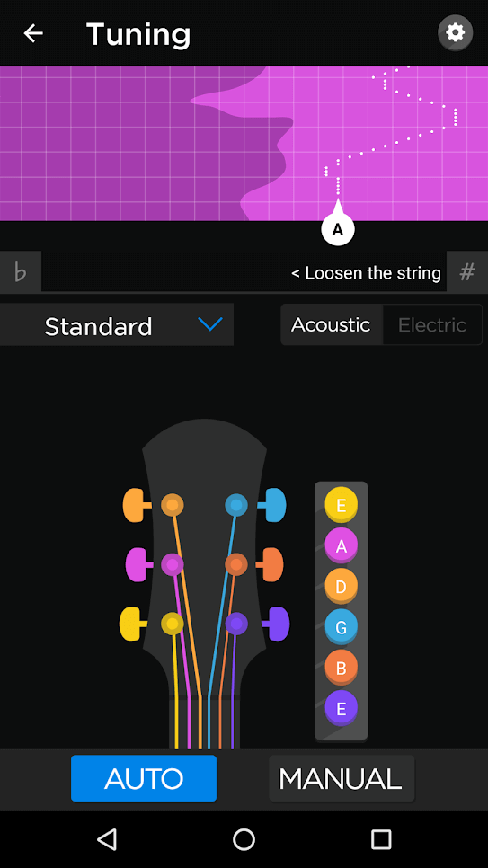This screenshot has width=488, height=868.
Task: Open the Standard tuning dropdown
Action: (x=117, y=324)
